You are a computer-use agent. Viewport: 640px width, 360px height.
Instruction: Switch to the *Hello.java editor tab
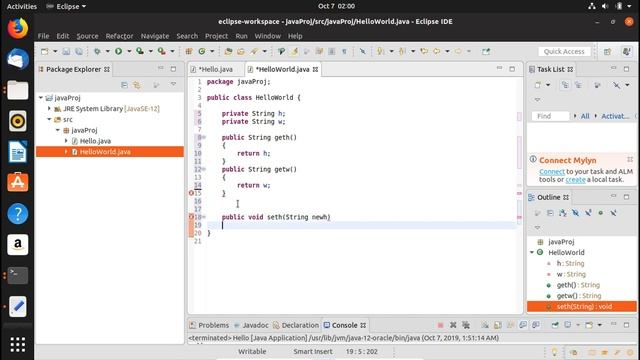pyautogui.click(x=215, y=69)
